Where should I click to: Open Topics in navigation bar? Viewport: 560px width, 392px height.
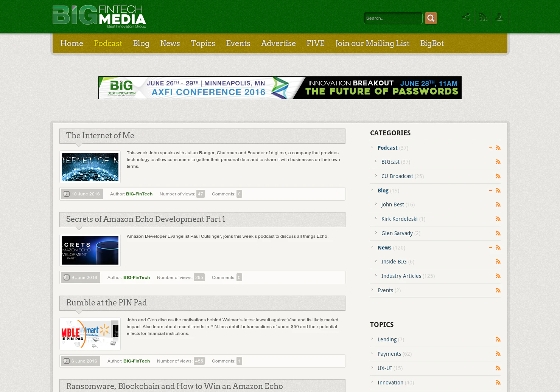point(203,43)
